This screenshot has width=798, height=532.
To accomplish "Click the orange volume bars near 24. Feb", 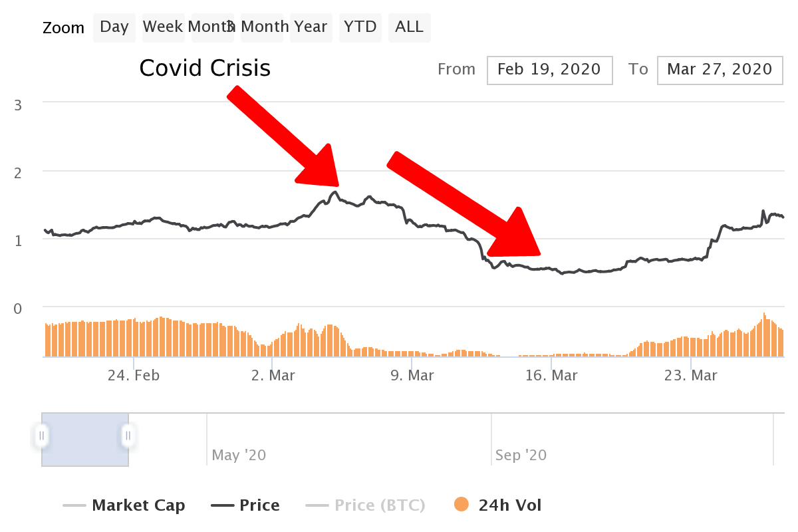I will pos(133,338).
